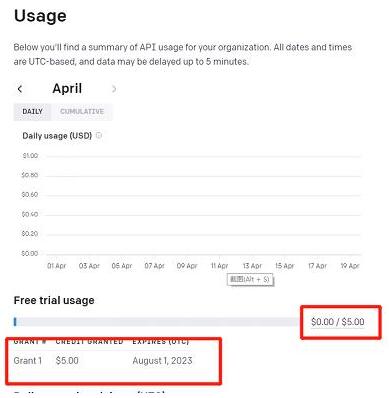Open the Daily usage info icon
Viewport: 389px width, 398px height.
99,135
